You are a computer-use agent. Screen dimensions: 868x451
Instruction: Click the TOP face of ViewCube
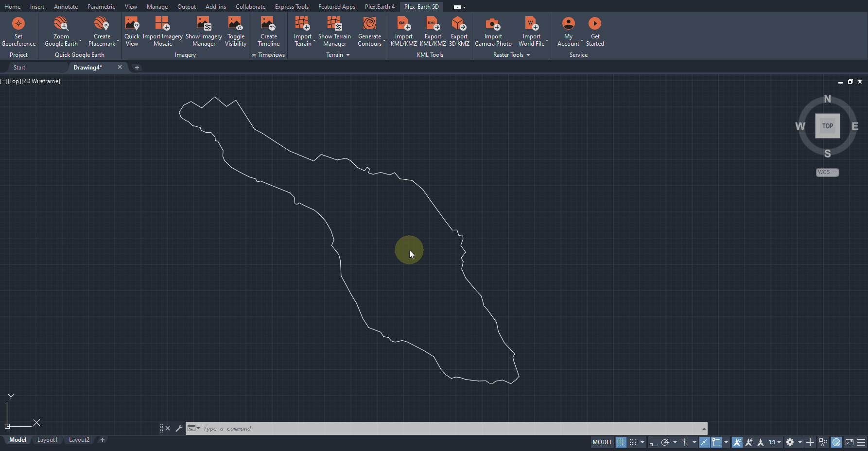tap(827, 126)
